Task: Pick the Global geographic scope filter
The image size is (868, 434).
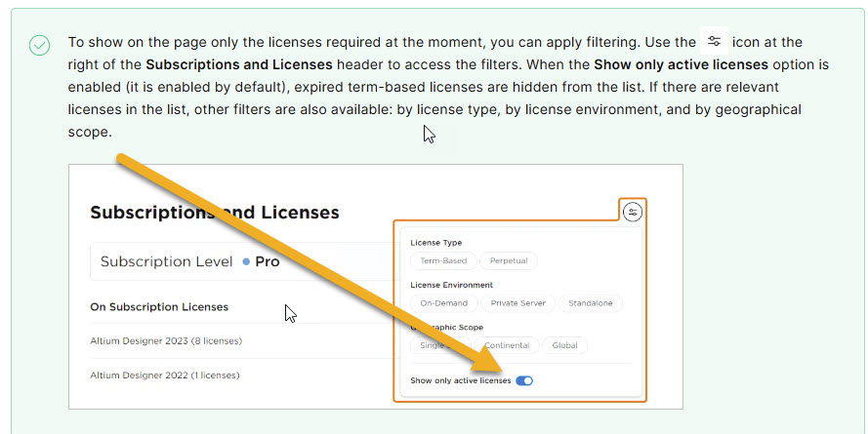Action: (565, 345)
